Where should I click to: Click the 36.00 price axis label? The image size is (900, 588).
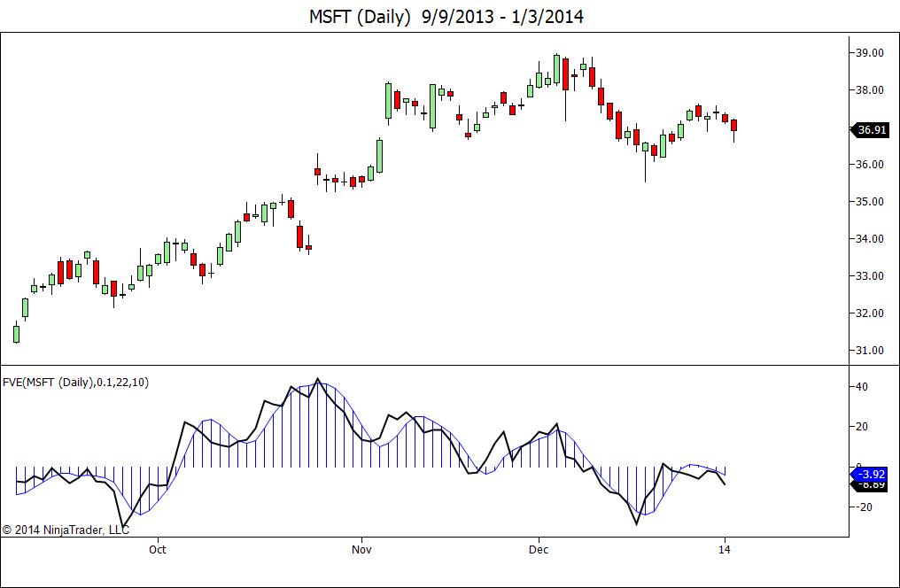pyautogui.click(x=870, y=165)
